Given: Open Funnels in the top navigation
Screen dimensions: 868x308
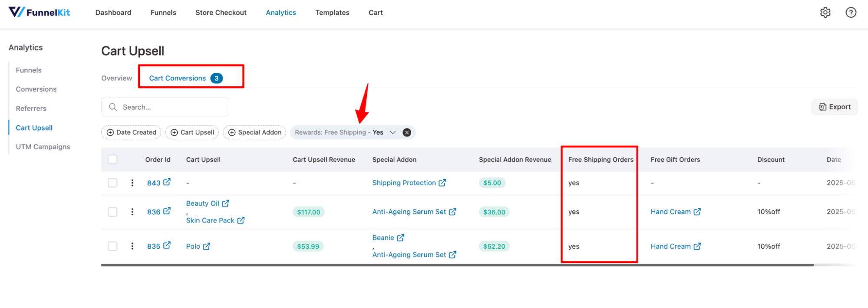Looking at the screenshot, I should click(x=163, y=13).
